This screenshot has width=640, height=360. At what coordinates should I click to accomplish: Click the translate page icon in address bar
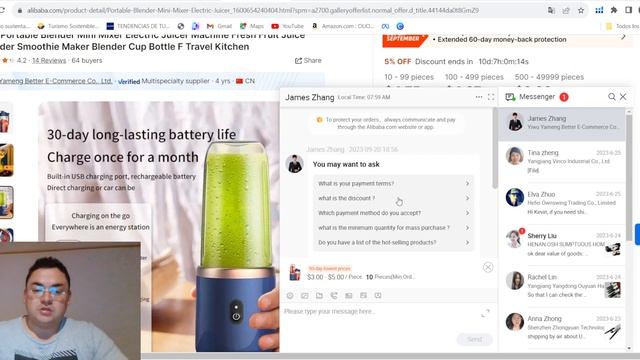tap(551, 11)
